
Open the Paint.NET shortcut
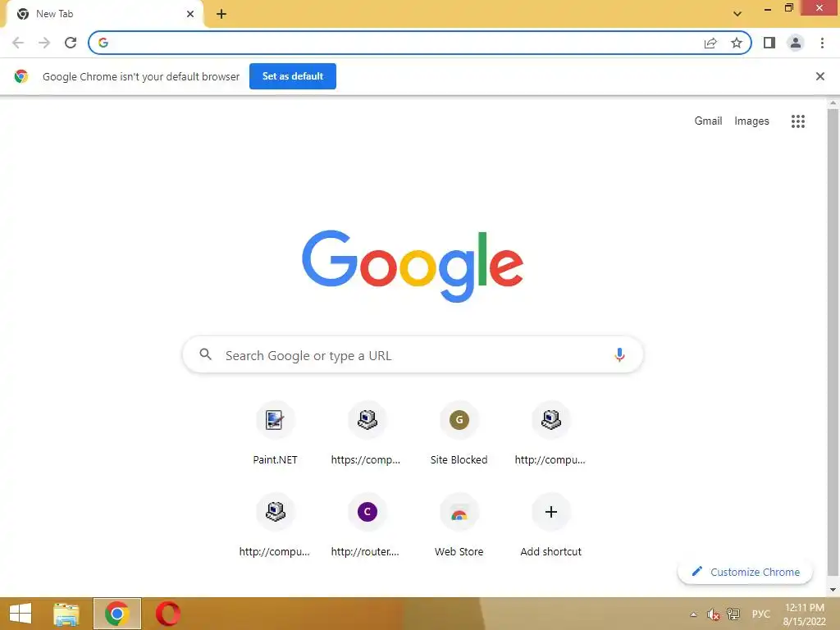pos(276,433)
